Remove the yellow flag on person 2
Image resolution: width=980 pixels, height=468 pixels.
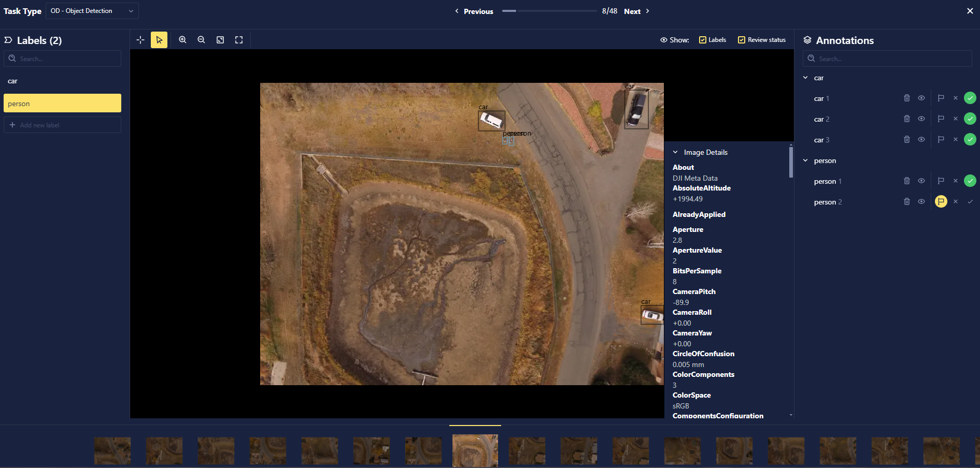tap(941, 201)
